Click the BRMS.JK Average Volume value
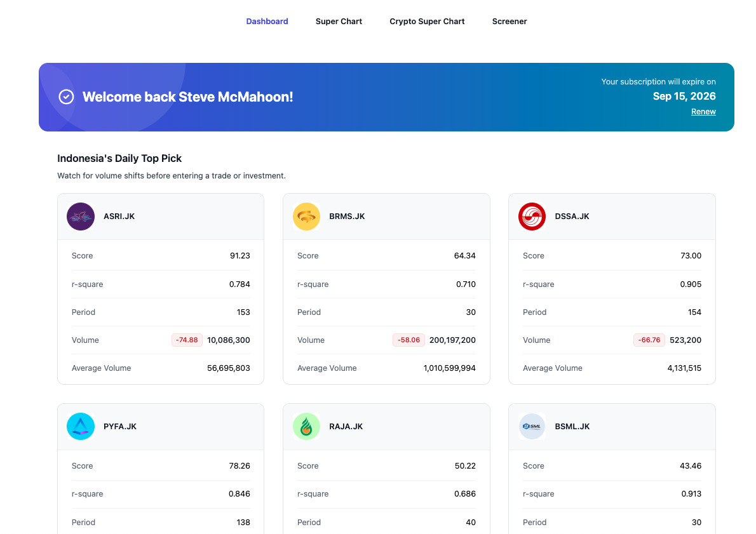This screenshot has width=756, height=534. point(450,368)
